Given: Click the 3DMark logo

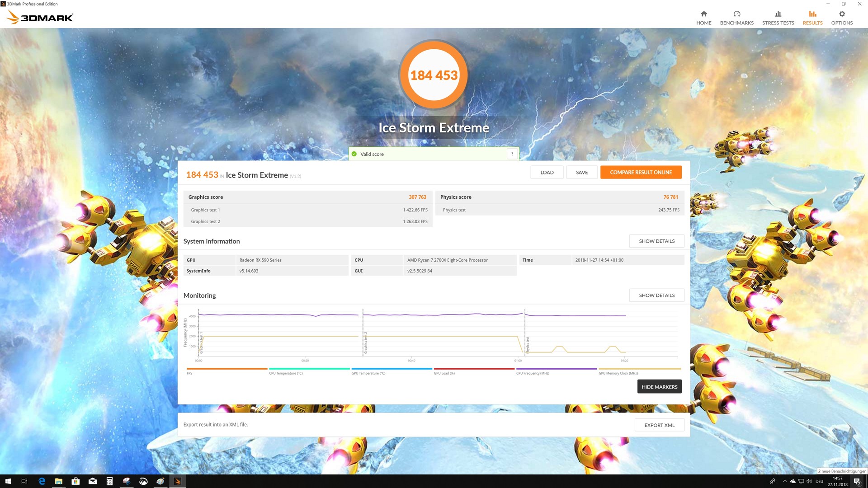Looking at the screenshot, I should [40, 18].
